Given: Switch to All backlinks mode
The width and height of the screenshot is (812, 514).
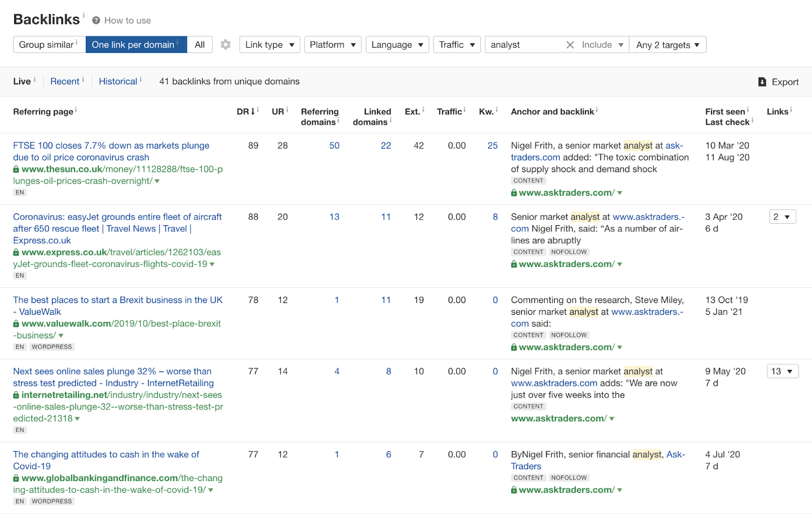Looking at the screenshot, I should 199,45.
